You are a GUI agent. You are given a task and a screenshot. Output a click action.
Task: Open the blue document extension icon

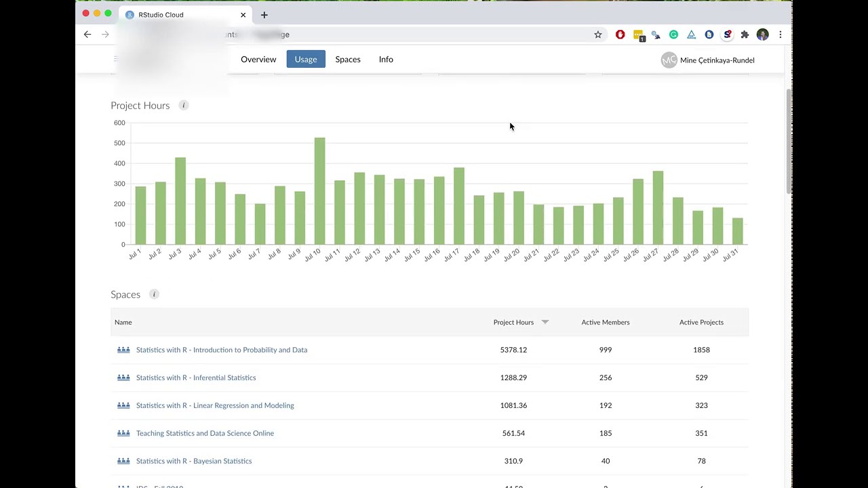click(709, 35)
